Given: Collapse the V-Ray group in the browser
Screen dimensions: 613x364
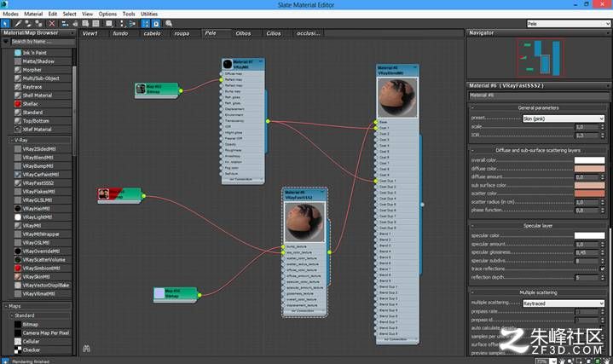Looking at the screenshot, I should coord(11,140).
